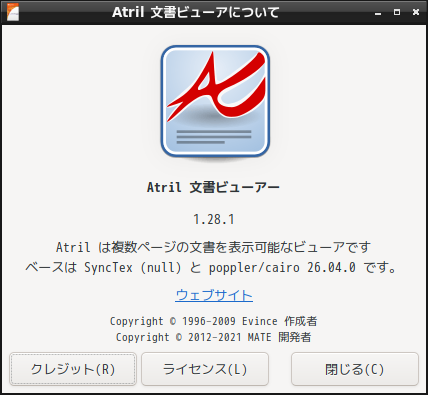The image size is (428, 395).
Task: Open the window menu via title bar icon
Action: (13, 12)
